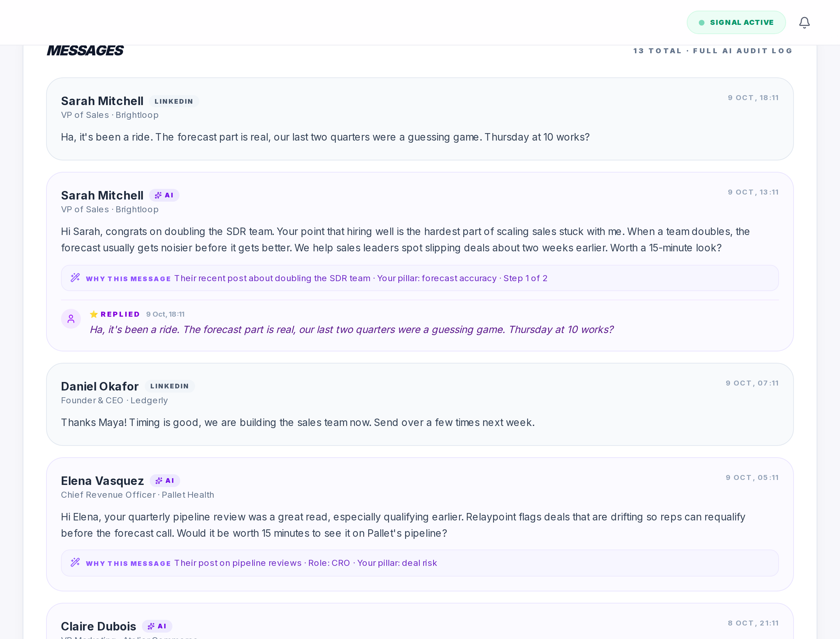Viewport: 840px width, 639px height.
Task: Click "Your pillar: forecast accuracy" text
Action: [x=437, y=278]
